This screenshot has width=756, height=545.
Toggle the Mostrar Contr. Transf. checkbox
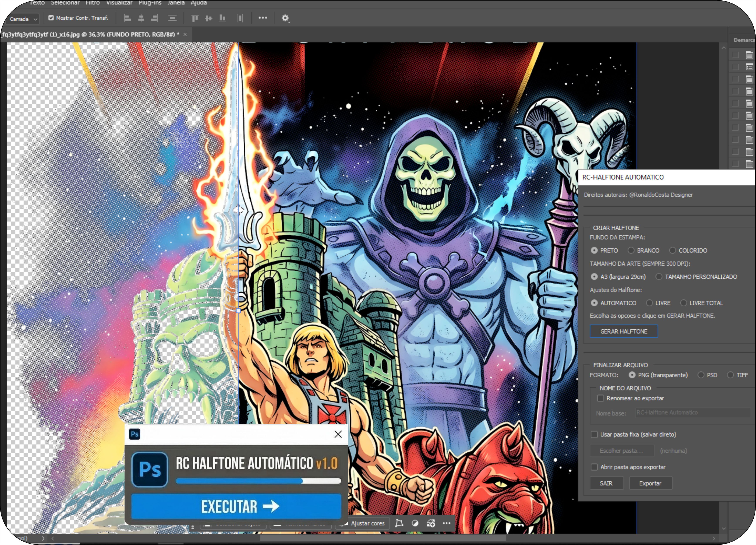click(x=51, y=18)
